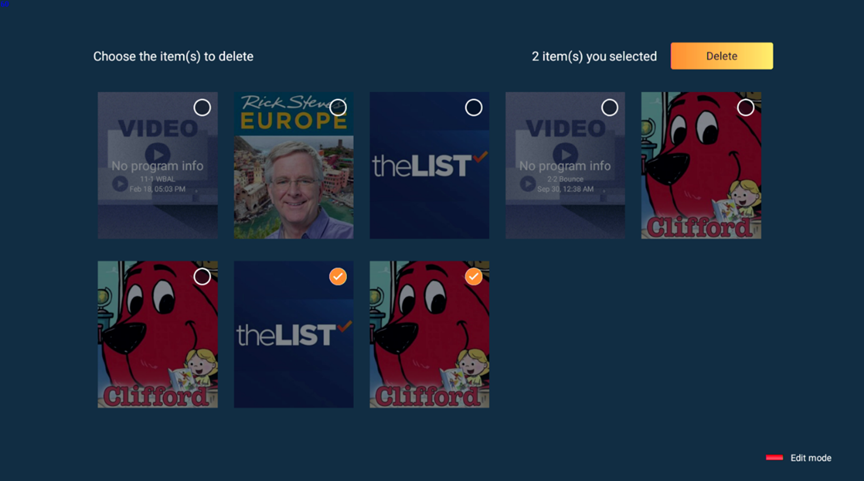
Task: Select the 2-2 Bounce video recording checkbox
Action: 609,107
